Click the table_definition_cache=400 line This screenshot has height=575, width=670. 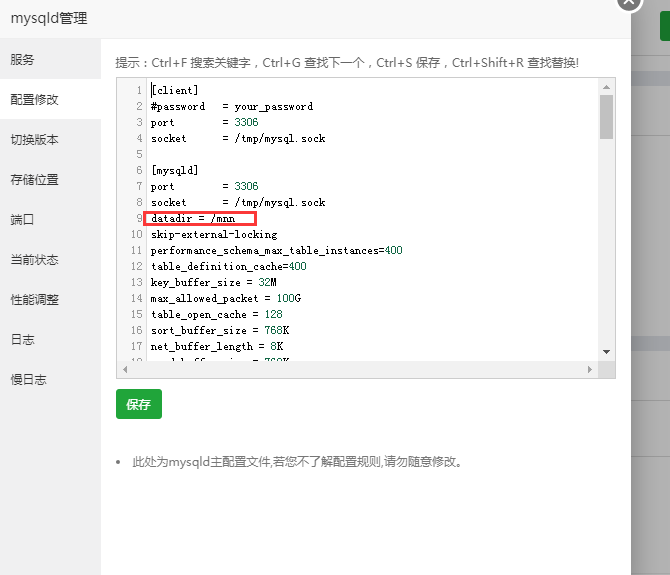[229, 267]
